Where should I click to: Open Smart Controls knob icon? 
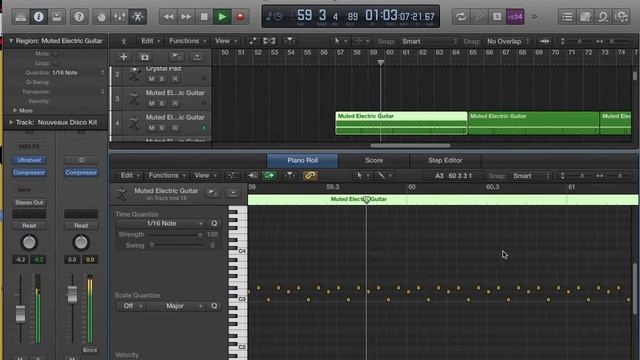point(101,17)
